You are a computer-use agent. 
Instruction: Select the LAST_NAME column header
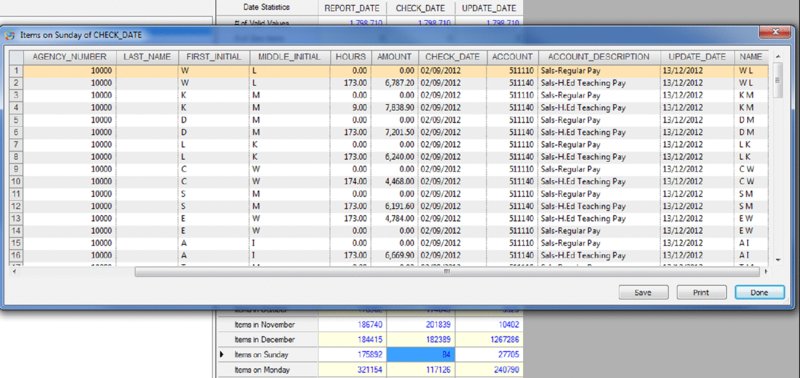point(147,57)
